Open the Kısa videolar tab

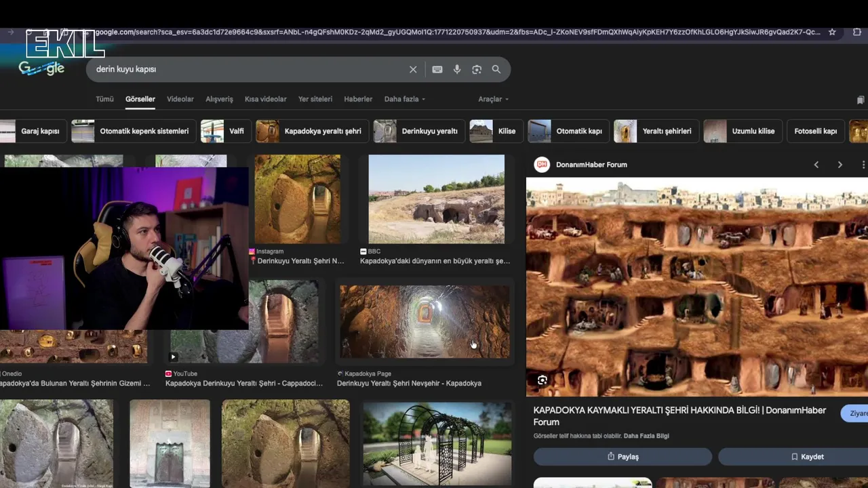266,99
